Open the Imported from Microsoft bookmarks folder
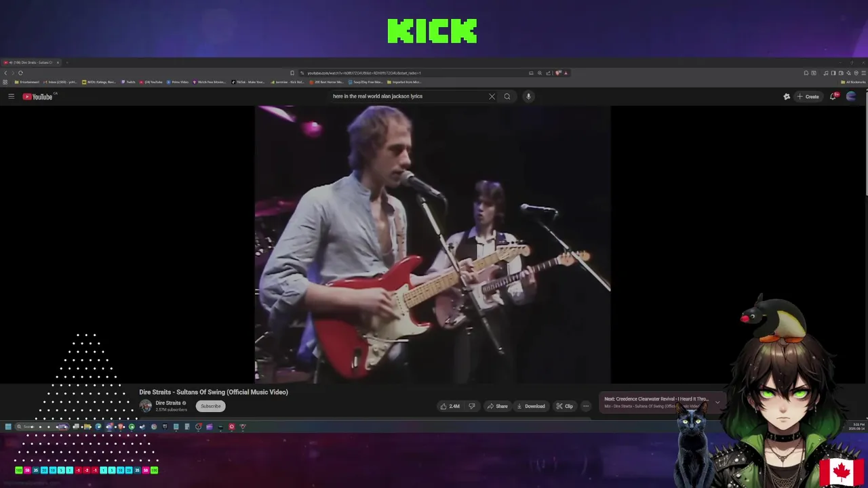The width and height of the screenshot is (868, 488). coord(404,82)
